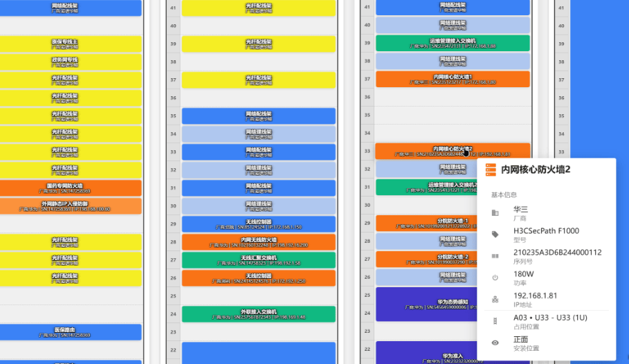Click the 基本信息 section heading

(504, 195)
